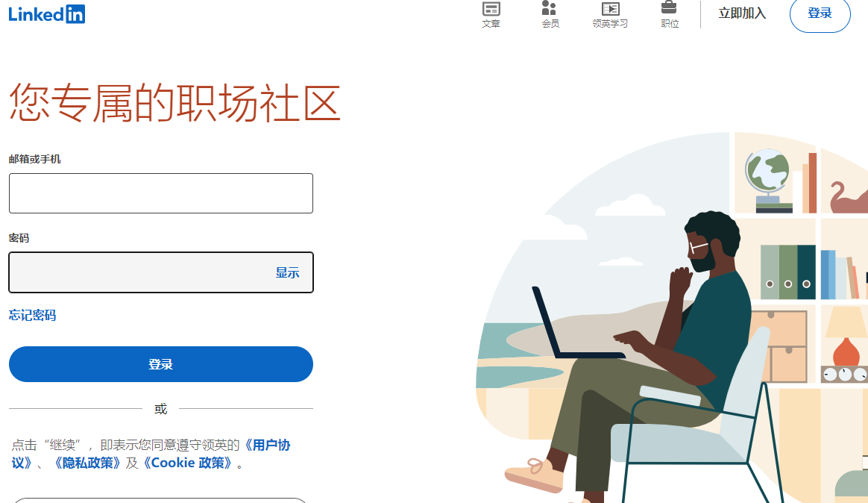The image size is (868, 503).
Task: Open the 职位 jobs briefcase icon
Action: coord(669,15)
